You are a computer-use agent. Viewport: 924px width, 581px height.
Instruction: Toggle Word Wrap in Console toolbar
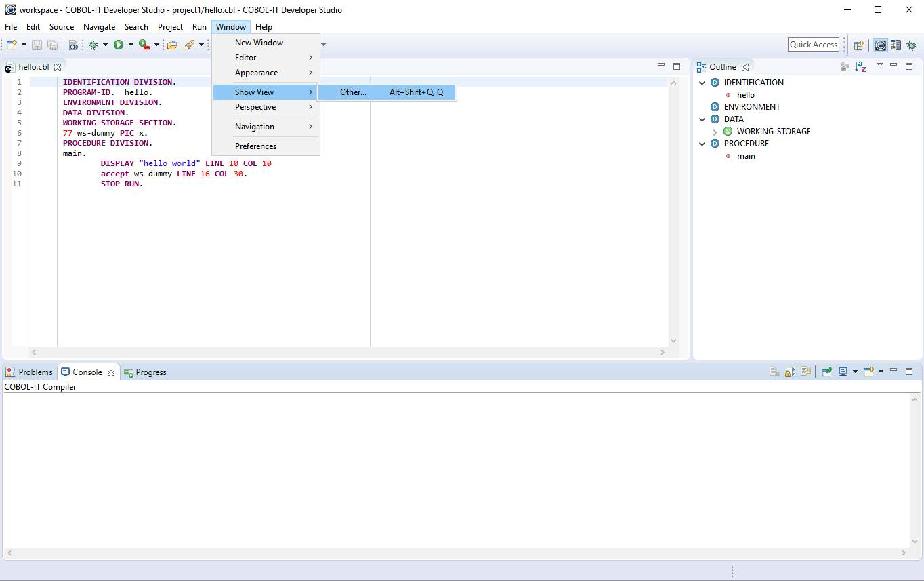tap(805, 372)
